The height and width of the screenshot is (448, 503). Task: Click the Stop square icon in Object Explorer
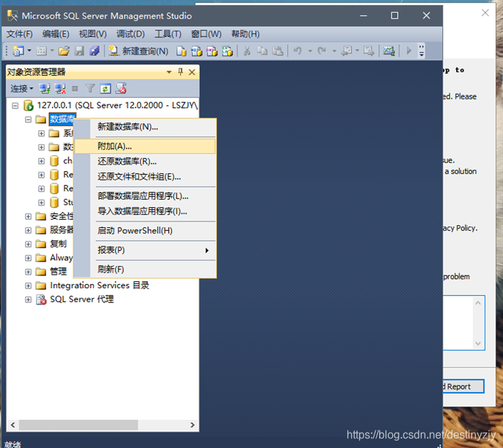pyautogui.click(x=75, y=89)
